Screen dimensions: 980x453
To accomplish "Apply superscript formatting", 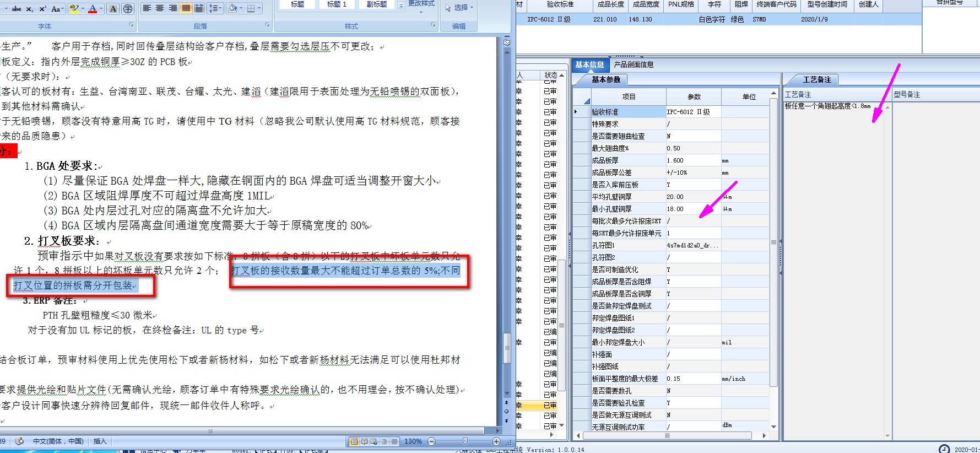I will click(42, 9).
